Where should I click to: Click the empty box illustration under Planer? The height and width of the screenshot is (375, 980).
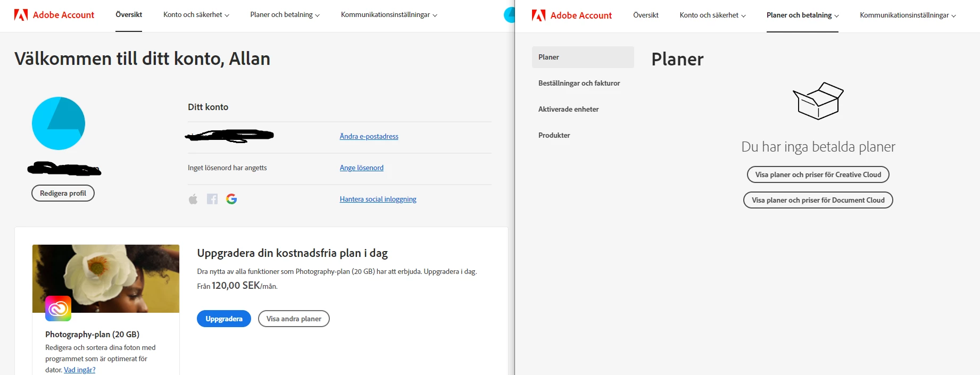818,101
